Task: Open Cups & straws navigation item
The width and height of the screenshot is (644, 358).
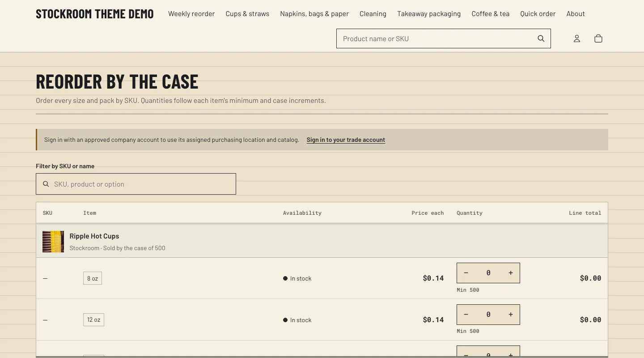Action: (247, 14)
